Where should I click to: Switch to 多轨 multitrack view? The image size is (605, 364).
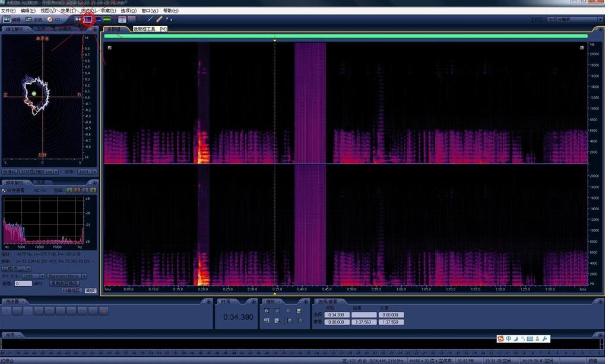click(x=34, y=20)
